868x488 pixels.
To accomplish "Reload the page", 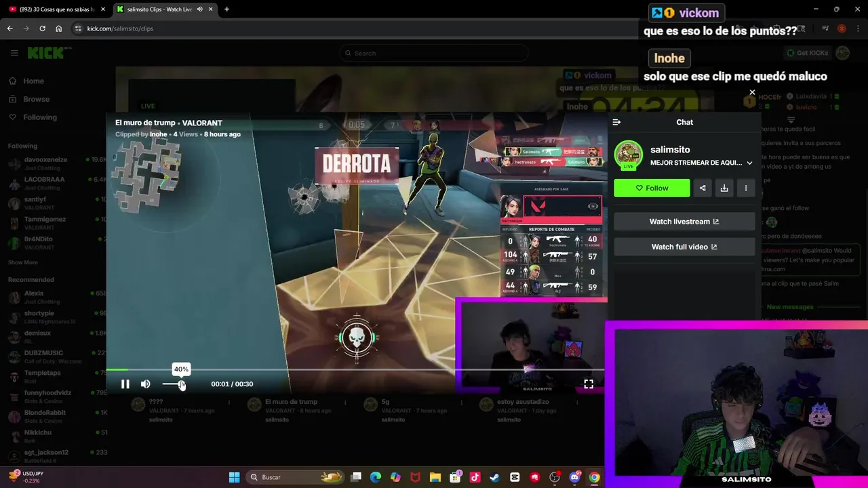I will click(x=42, y=28).
